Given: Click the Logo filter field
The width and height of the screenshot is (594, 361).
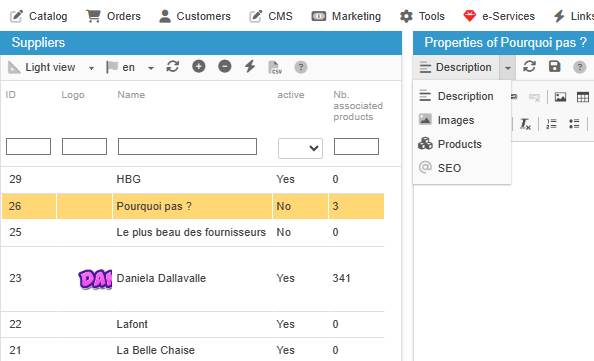Looking at the screenshot, I should click(x=84, y=147).
